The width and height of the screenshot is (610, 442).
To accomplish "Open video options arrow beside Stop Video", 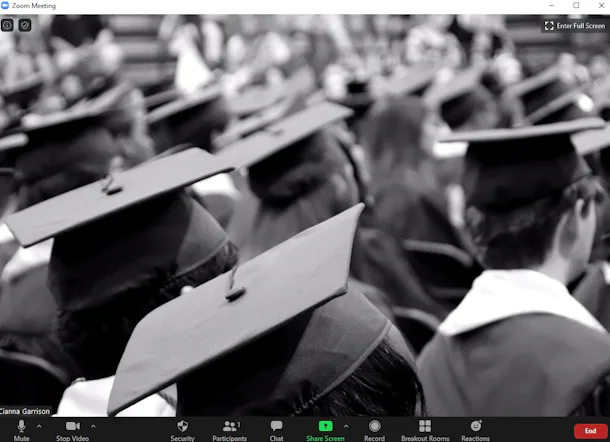I will [x=93, y=426].
